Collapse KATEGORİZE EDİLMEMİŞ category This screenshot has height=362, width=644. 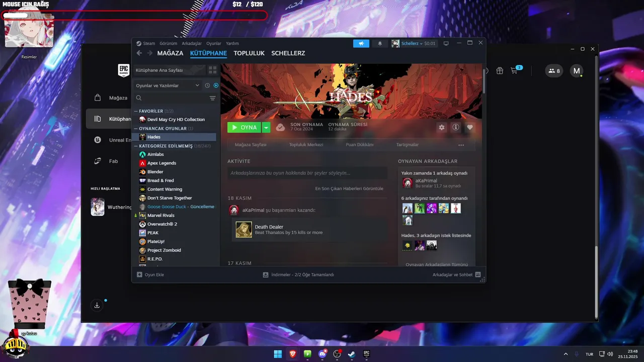[136, 146]
